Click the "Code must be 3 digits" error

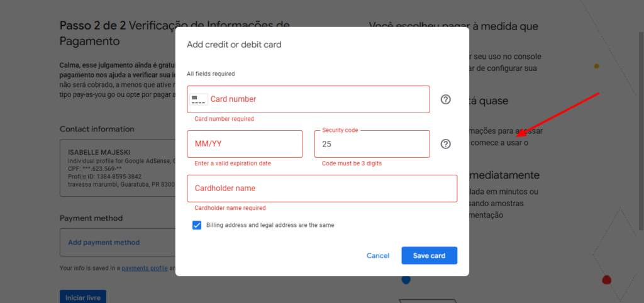[x=352, y=163]
